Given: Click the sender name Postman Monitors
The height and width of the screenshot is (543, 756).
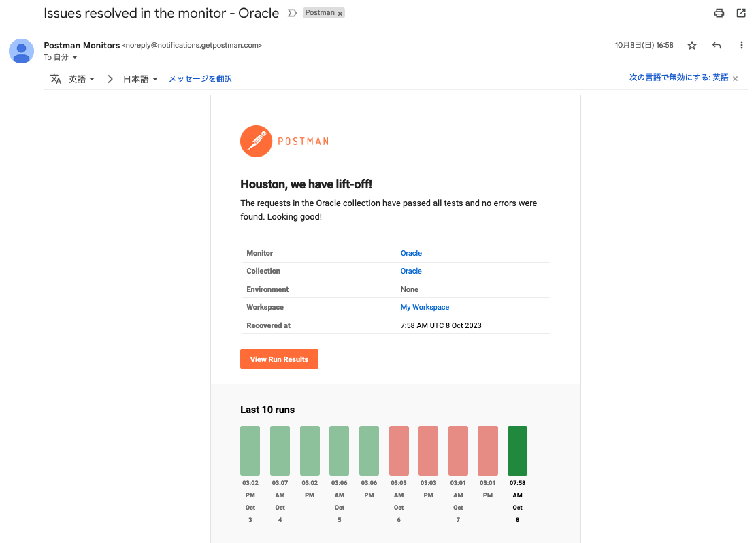Looking at the screenshot, I should point(82,46).
